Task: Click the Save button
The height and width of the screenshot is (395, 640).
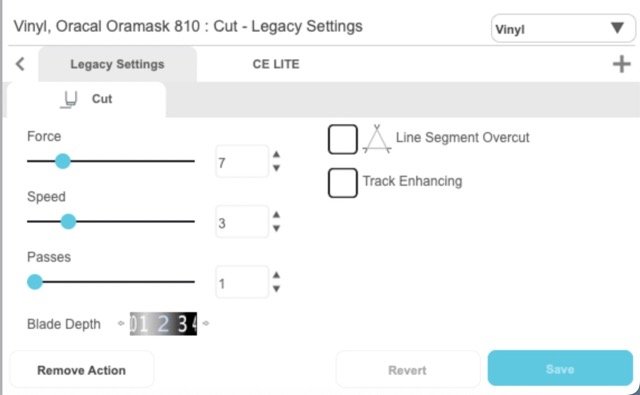Action: click(560, 368)
